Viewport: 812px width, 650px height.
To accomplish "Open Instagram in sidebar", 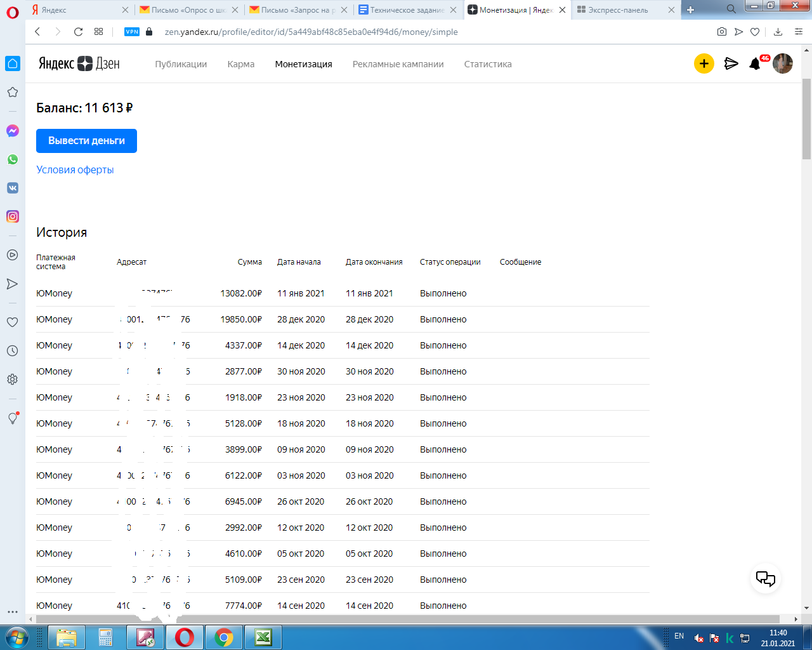I will pyautogui.click(x=13, y=216).
